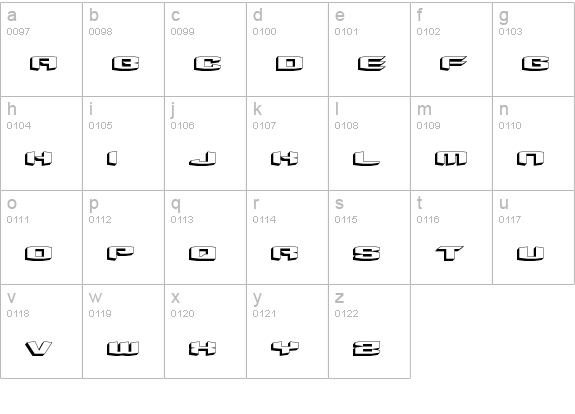The width and height of the screenshot is (575, 414).
Task: Click the glyph cell for letter m (0109)
Action: 451,143
